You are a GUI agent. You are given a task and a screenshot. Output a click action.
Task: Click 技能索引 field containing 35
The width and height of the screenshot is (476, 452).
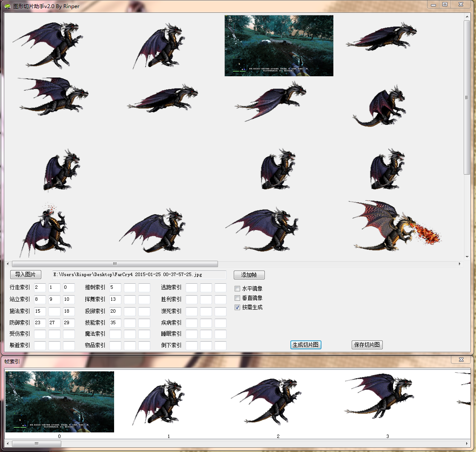click(115, 322)
